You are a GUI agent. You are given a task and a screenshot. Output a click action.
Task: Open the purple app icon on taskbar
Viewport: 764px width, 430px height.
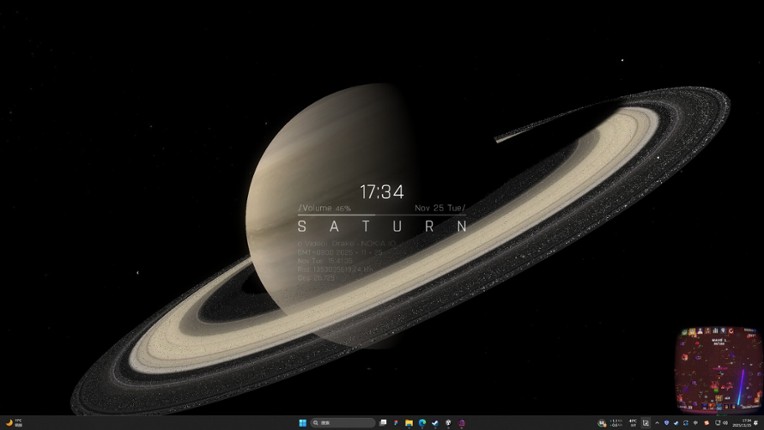461,423
